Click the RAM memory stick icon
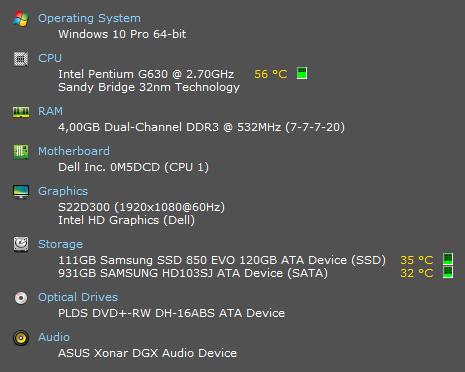This screenshot has height=372, width=465. pyautogui.click(x=21, y=112)
